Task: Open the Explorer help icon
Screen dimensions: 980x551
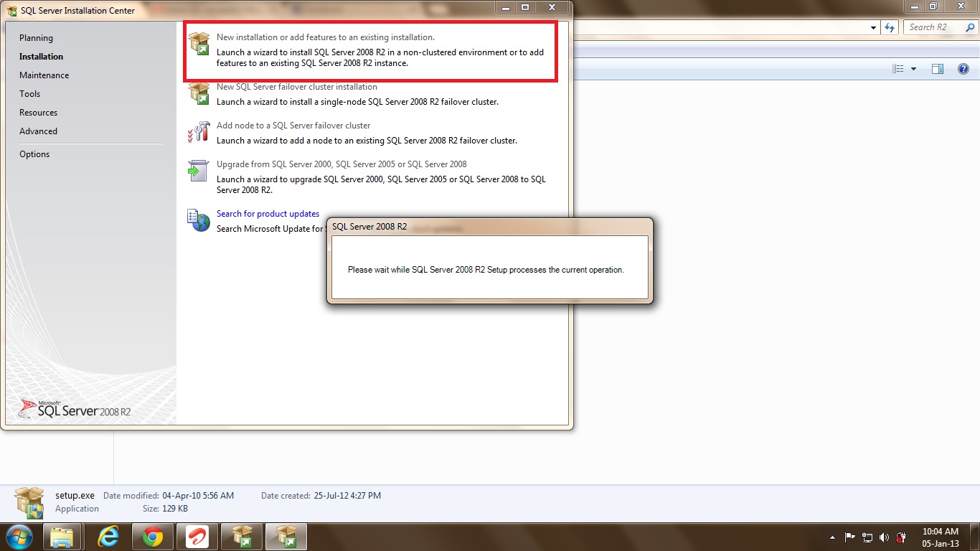Action: [963, 69]
